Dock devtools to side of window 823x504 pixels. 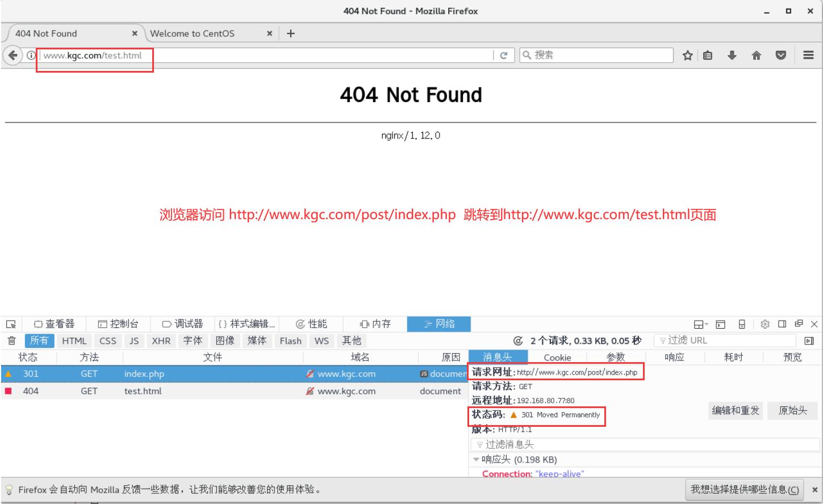782,324
